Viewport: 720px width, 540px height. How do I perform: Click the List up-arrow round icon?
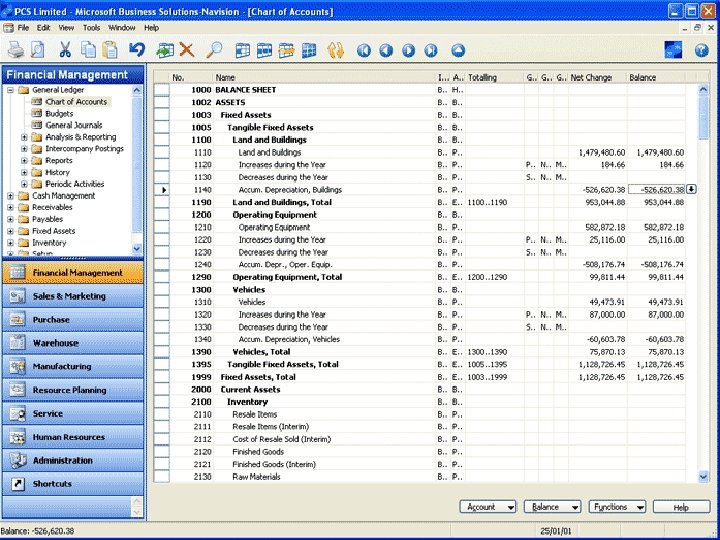(458, 50)
